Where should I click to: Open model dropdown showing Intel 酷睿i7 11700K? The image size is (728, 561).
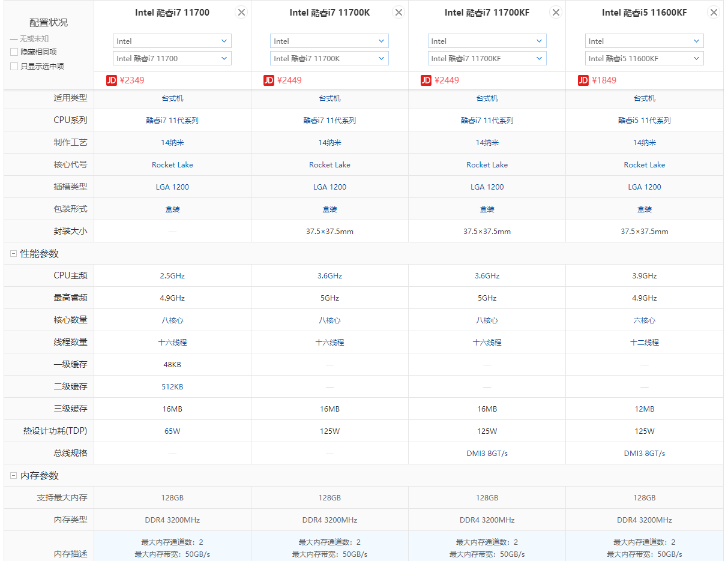[x=329, y=58]
